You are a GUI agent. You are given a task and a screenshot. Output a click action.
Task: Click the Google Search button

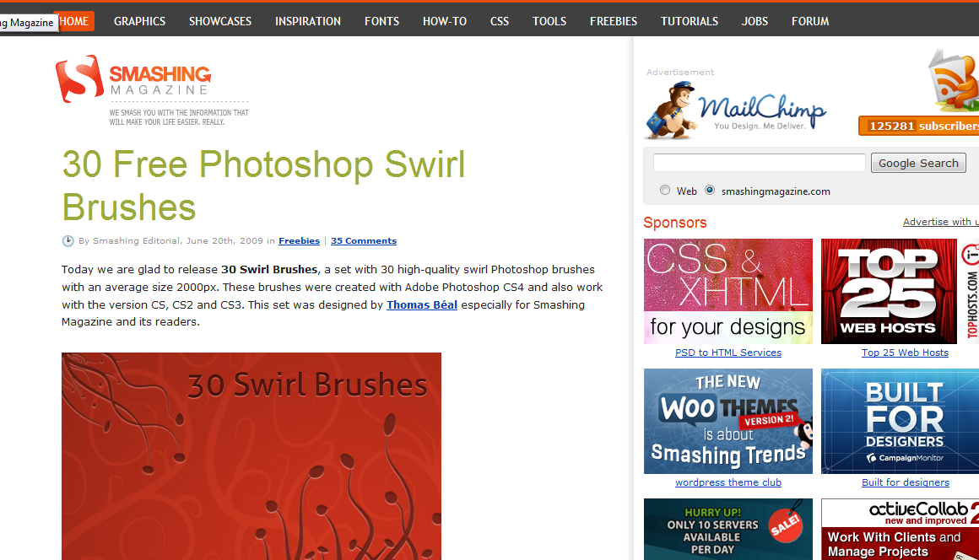(x=918, y=163)
